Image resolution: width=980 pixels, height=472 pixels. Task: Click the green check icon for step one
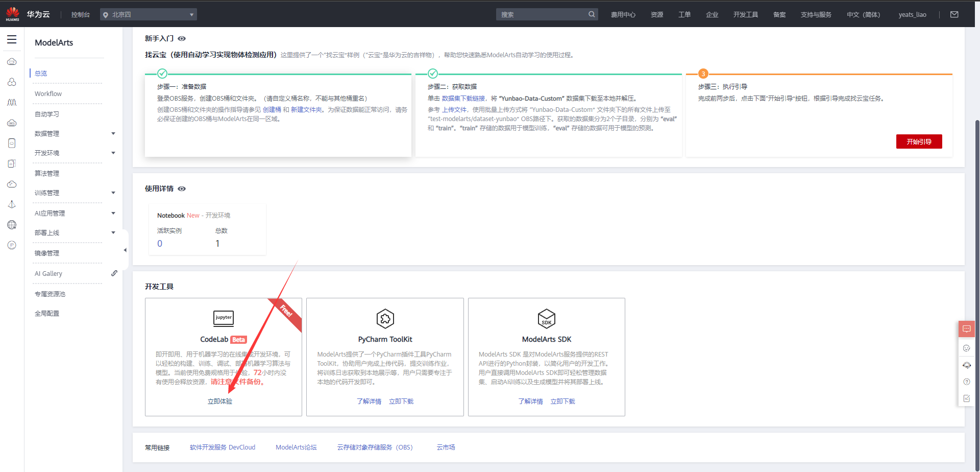click(162, 74)
